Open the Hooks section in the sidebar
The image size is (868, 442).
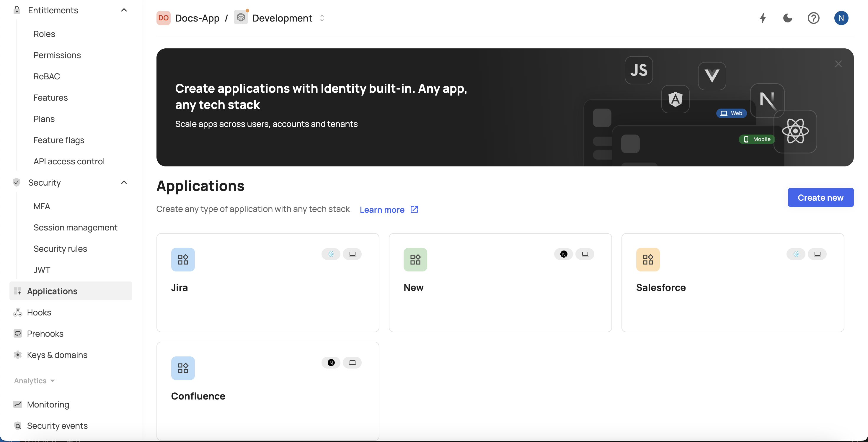point(40,312)
